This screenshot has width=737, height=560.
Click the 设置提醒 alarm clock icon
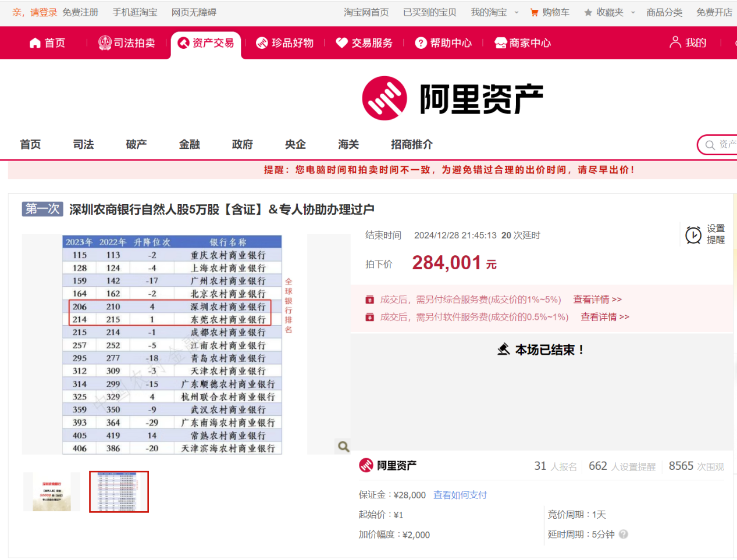coord(693,234)
